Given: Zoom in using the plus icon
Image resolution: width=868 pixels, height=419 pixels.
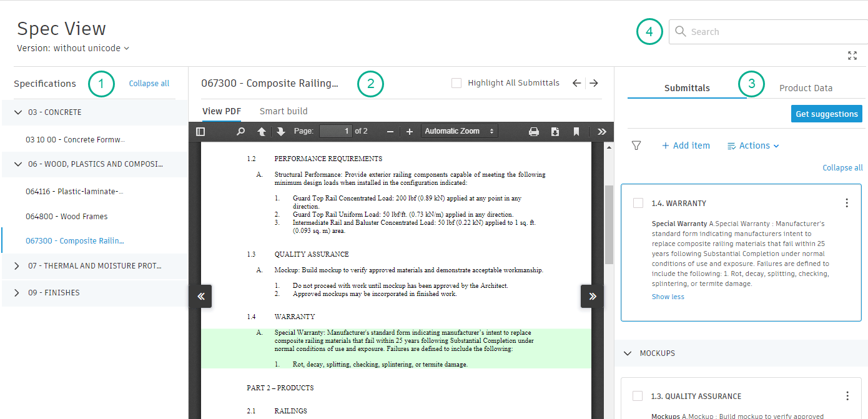Looking at the screenshot, I should [410, 132].
